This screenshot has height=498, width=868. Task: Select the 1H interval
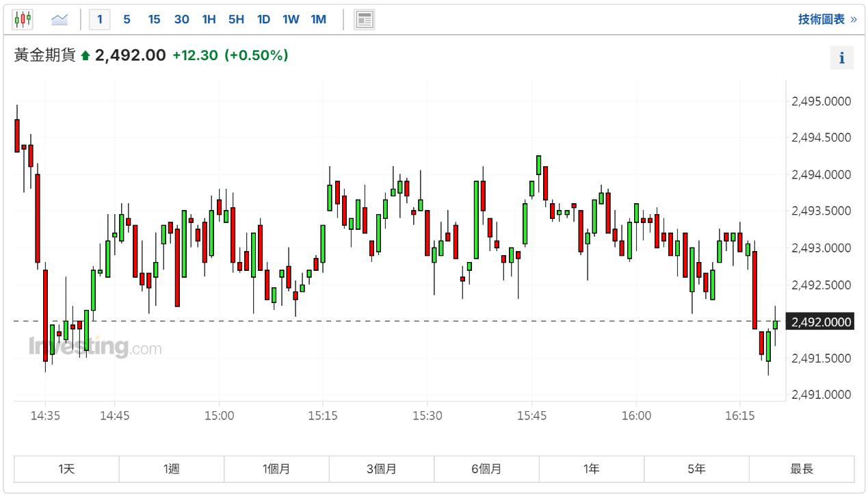pos(209,19)
